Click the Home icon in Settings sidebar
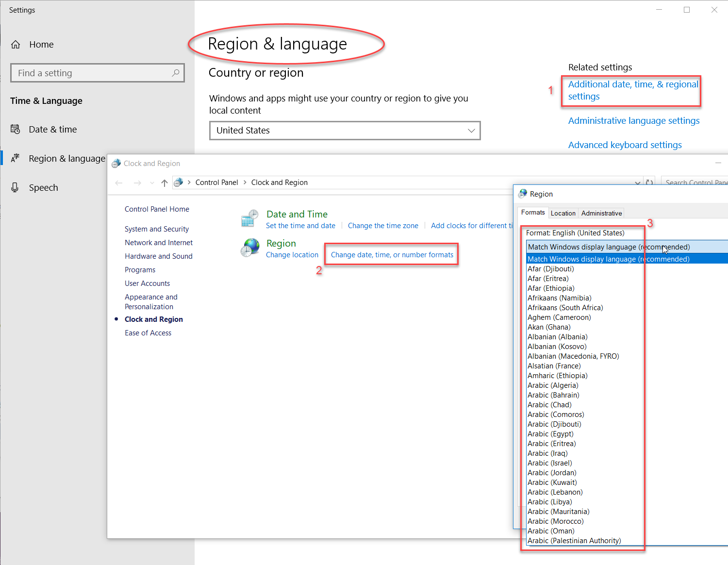 click(x=16, y=45)
